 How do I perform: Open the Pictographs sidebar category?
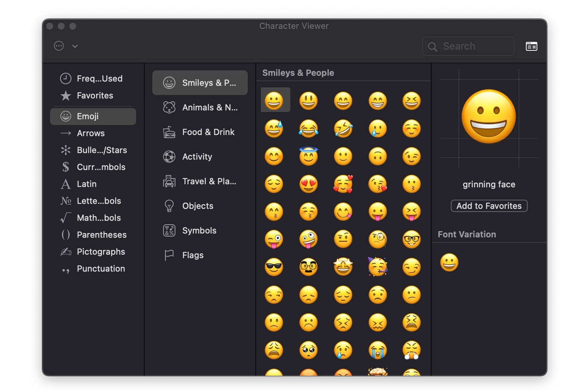(100, 252)
